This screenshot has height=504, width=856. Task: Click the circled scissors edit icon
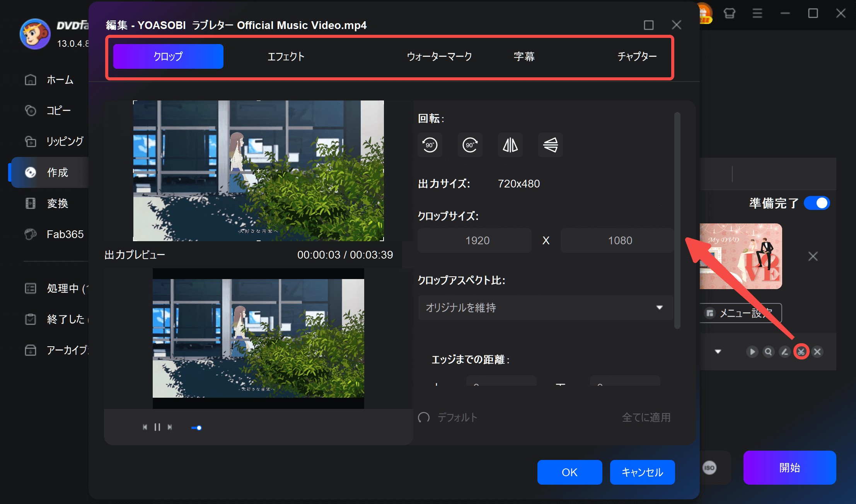click(801, 352)
